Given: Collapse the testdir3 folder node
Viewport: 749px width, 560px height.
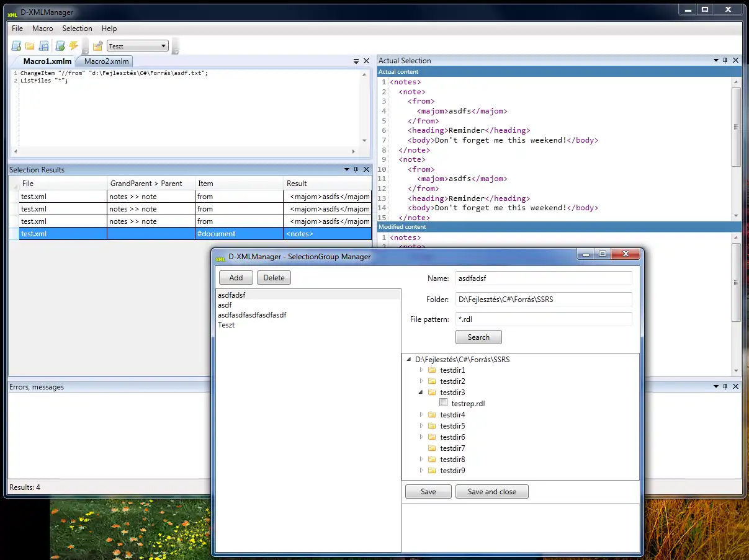Looking at the screenshot, I should 422,393.
